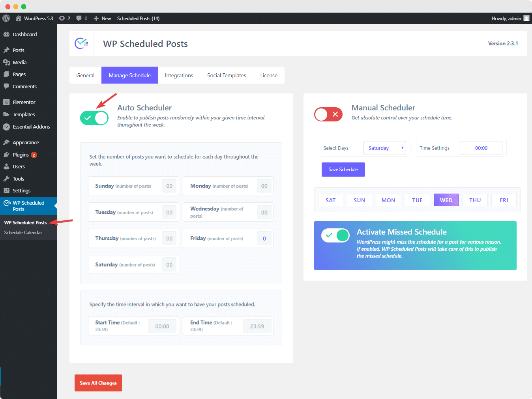Image resolution: width=532 pixels, height=399 pixels.
Task: Open the Social Templates tab
Action: [x=227, y=75]
